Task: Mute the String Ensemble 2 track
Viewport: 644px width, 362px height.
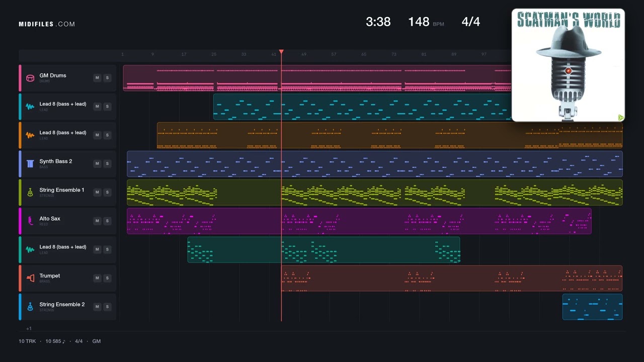Action: [97, 307]
